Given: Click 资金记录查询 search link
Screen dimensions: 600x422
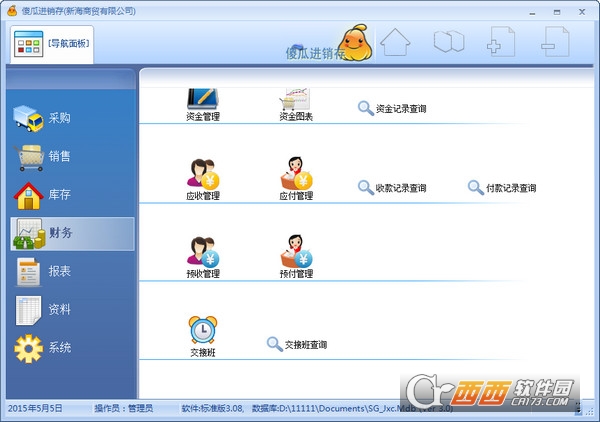Looking at the screenshot, I should (x=392, y=109).
